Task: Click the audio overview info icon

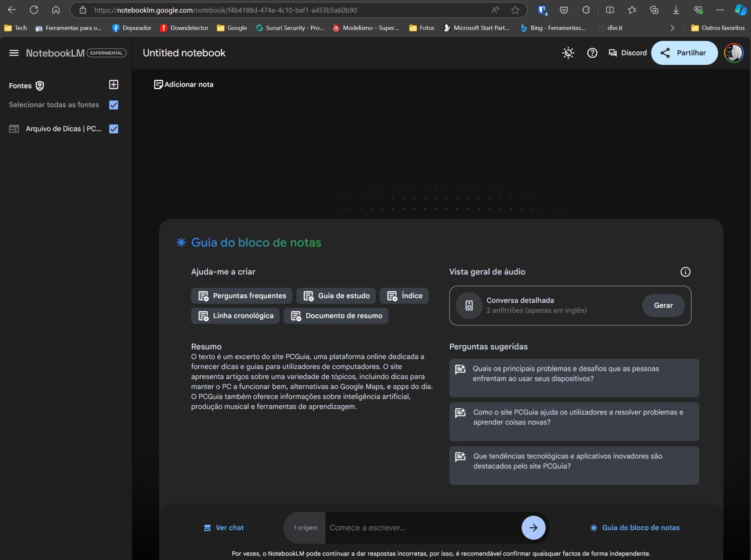Action: click(x=685, y=272)
